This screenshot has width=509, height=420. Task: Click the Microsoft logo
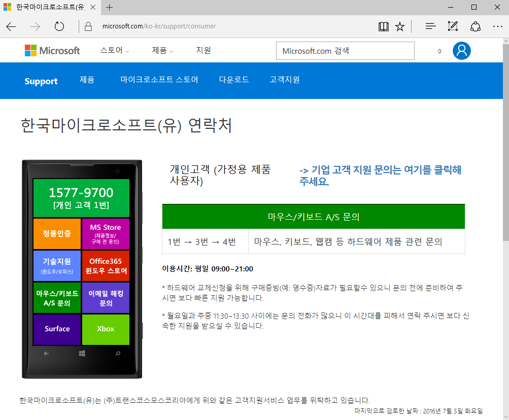(x=52, y=51)
